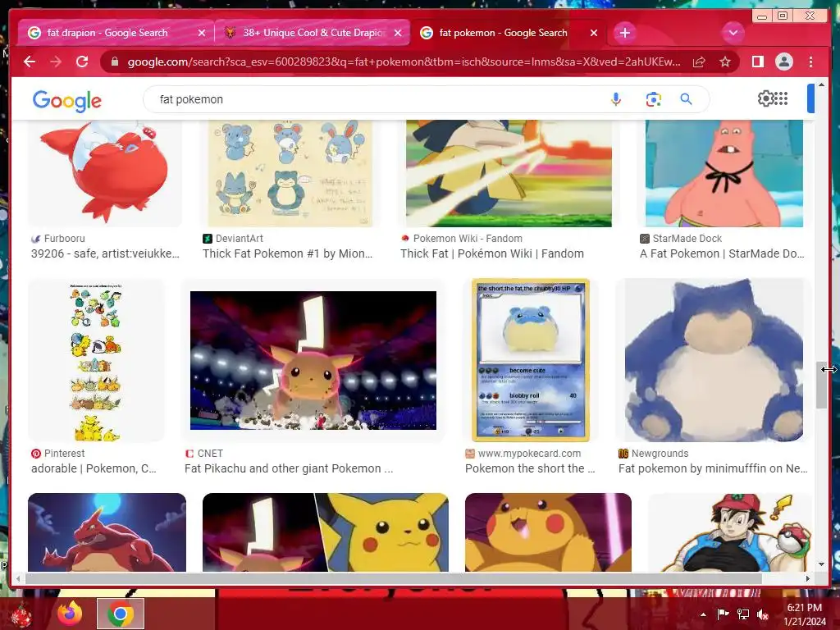Click the address bar URL

pos(404,62)
